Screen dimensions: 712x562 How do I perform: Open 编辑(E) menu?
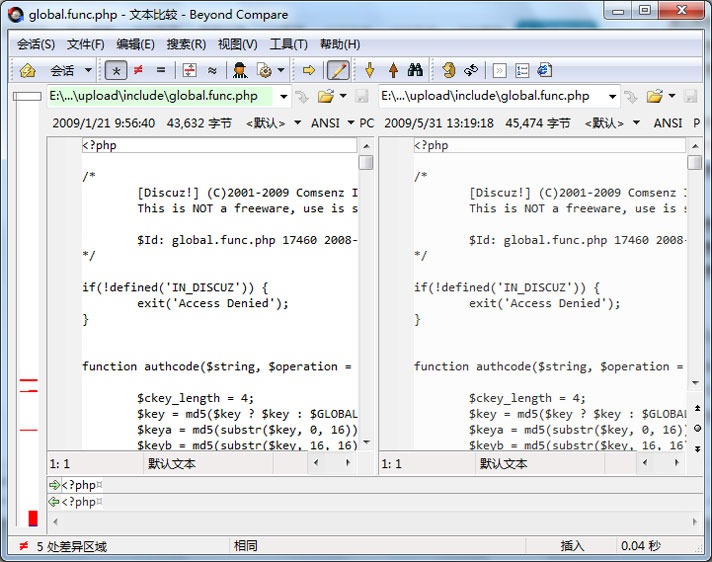pos(135,44)
